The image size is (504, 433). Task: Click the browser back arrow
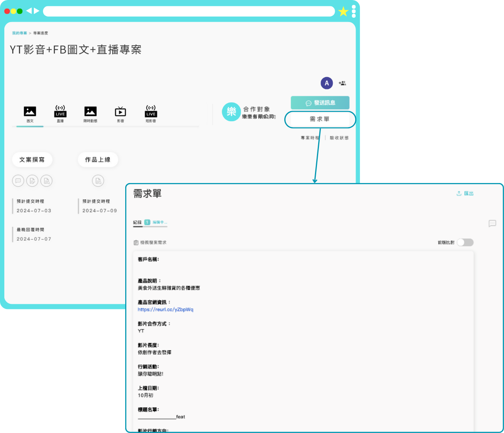29,11
